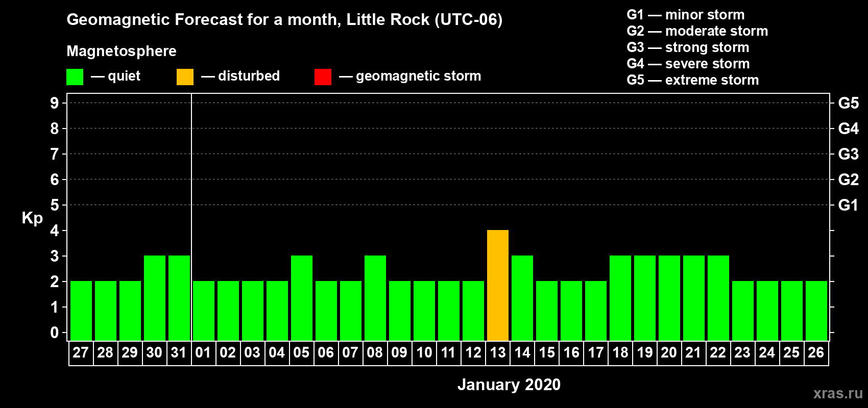Image resolution: width=868 pixels, height=408 pixels.
Task: Click the date label 27
Action: (x=81, y=352)
